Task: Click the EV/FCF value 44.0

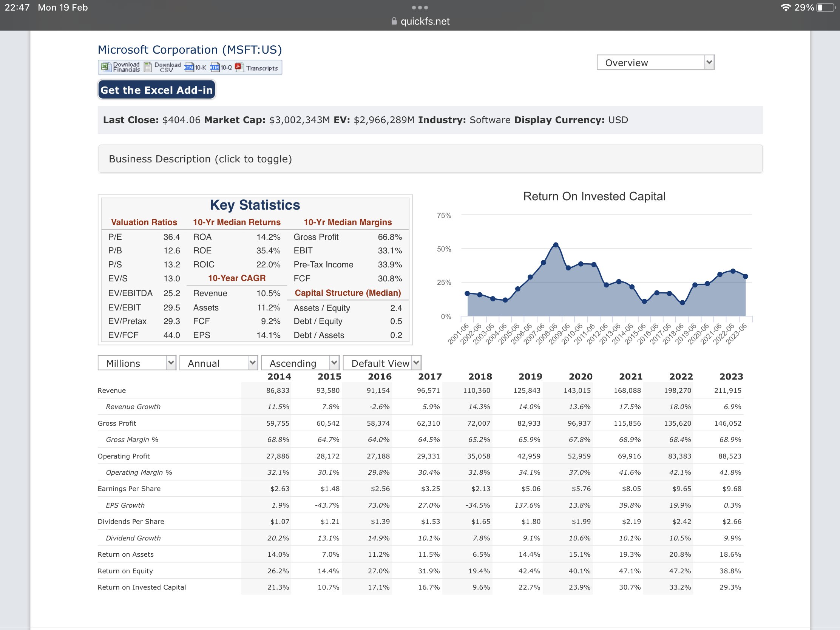Action: coord(171,335)
